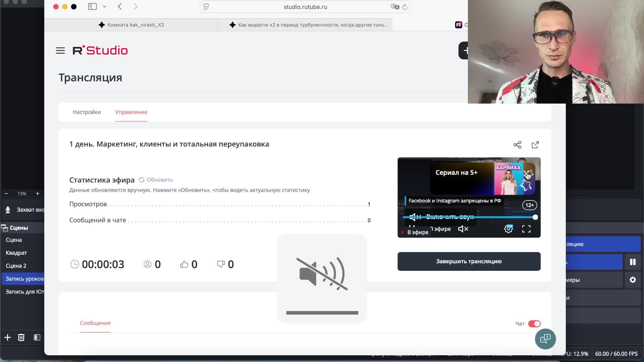Add new scene with plus icon
Image resolution: width=644 pixels, height=362 pixels.
pos(7,338)
